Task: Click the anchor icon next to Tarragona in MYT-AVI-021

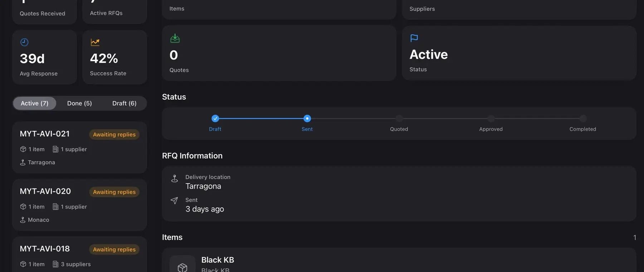Action: (x=23, y=162)
